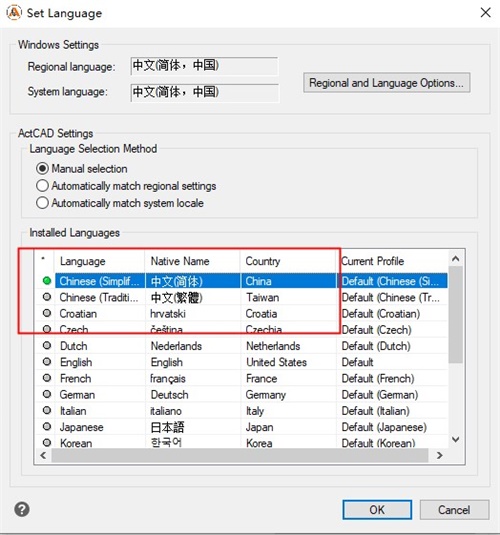Click the status dot beside Dutch
The image size is (500, 535).
point(47,345)
